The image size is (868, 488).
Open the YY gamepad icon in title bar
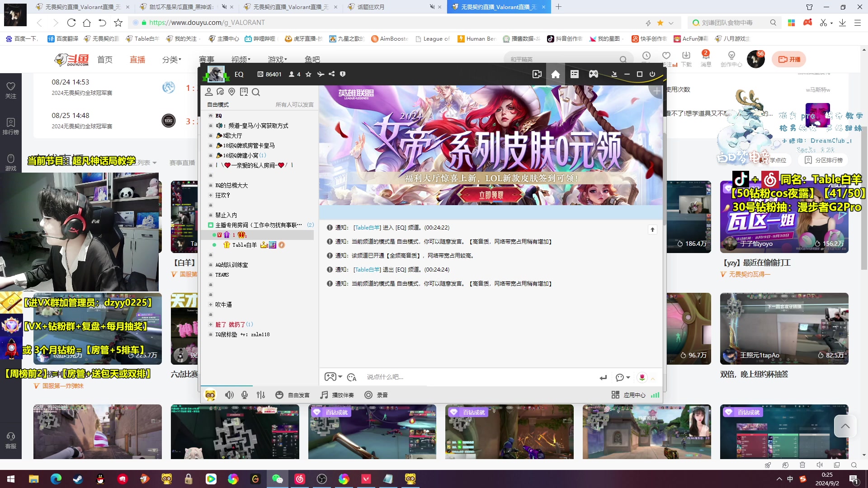pos(594,74)
